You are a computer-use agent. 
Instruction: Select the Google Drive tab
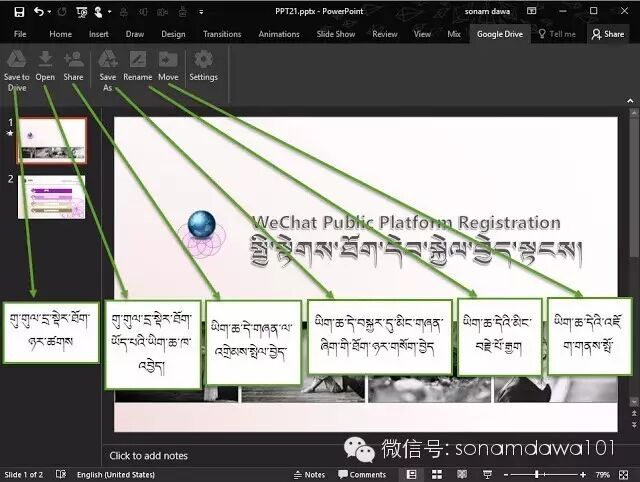500,34
